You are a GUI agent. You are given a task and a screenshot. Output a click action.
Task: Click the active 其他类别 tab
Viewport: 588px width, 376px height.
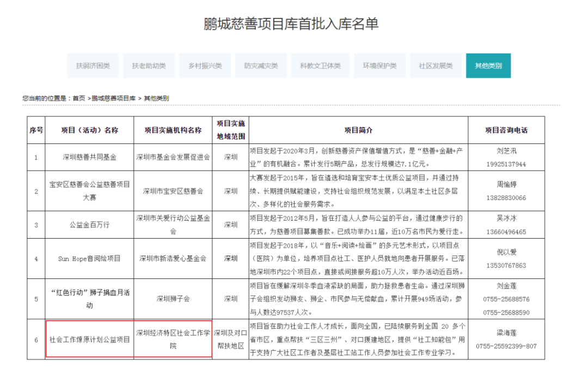pos(488,66)
